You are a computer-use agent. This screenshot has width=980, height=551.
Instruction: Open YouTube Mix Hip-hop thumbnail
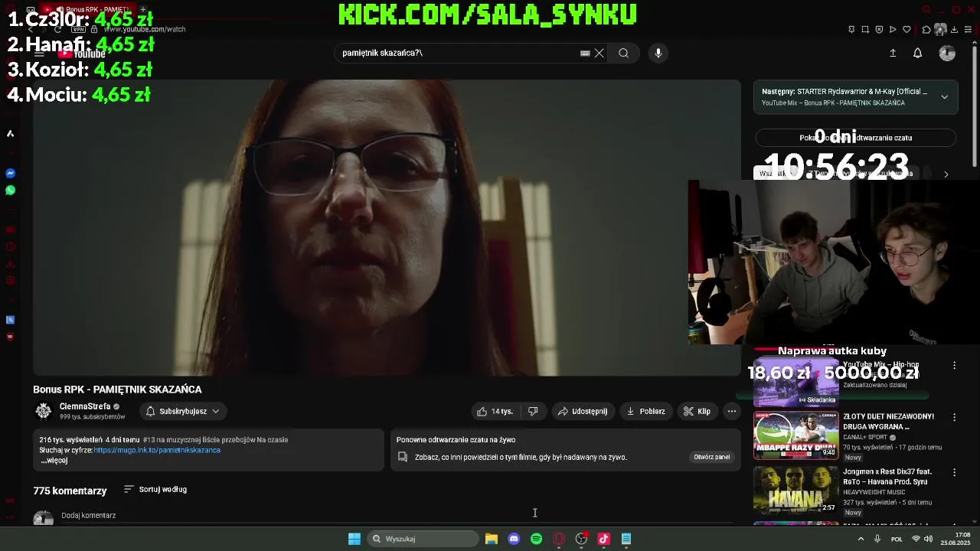pyautogui.click(x=795, y=383)
